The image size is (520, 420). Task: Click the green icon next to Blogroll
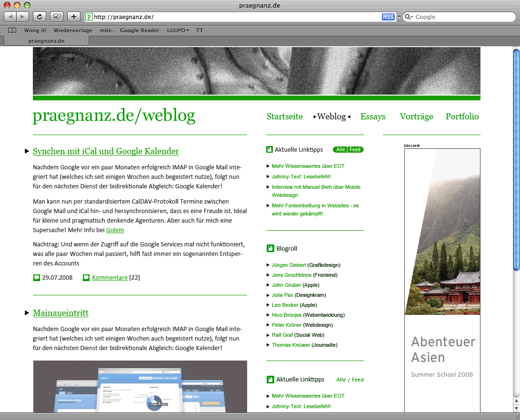point(270,248)
